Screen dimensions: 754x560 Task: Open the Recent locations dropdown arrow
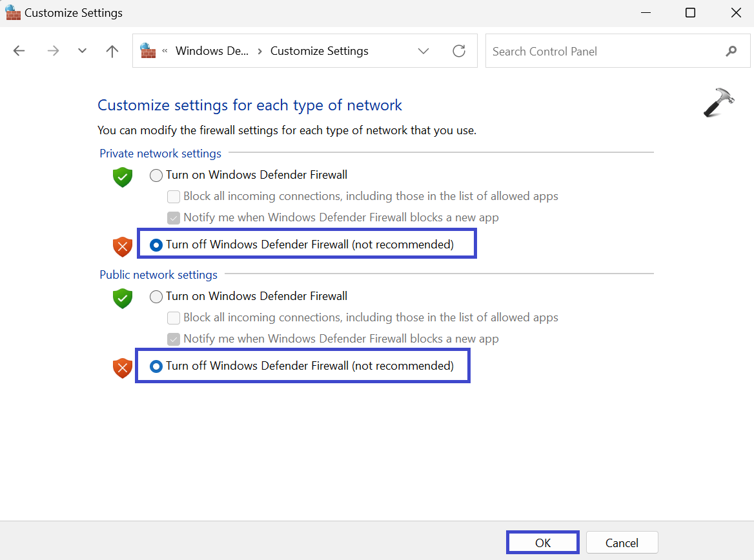tap(82, 51)
